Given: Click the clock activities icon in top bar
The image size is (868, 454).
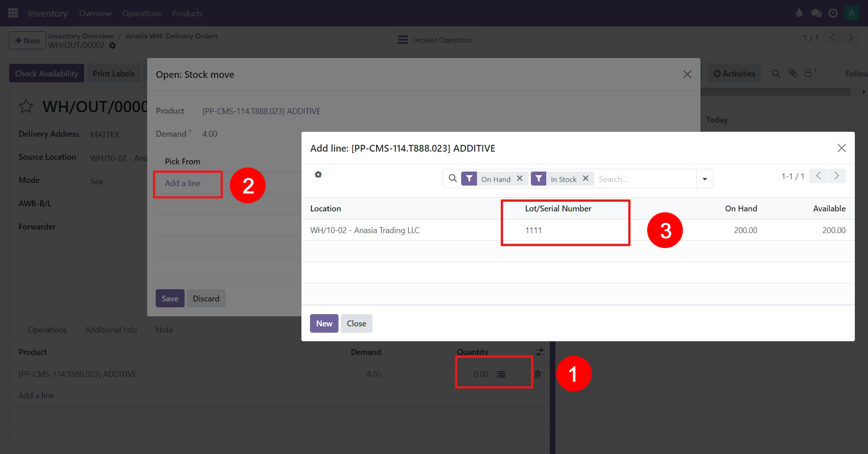Looking at the screenshot, I should click(x=833, y=13).
